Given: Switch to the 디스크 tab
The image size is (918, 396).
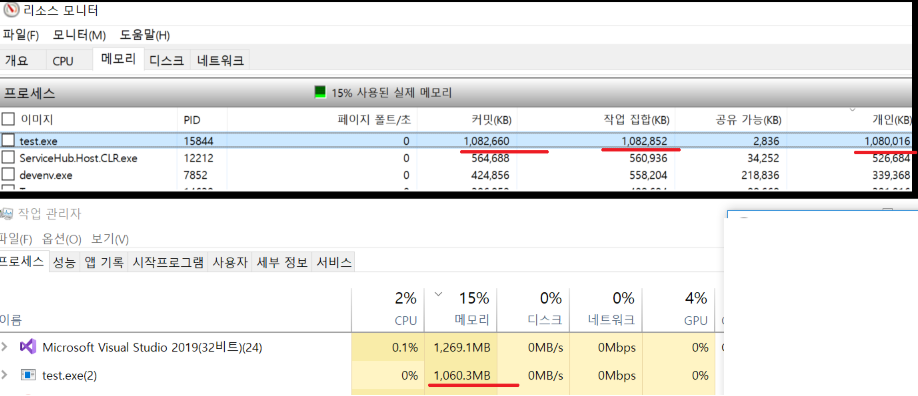Looking at the screenshot, I should pos(167,60).
